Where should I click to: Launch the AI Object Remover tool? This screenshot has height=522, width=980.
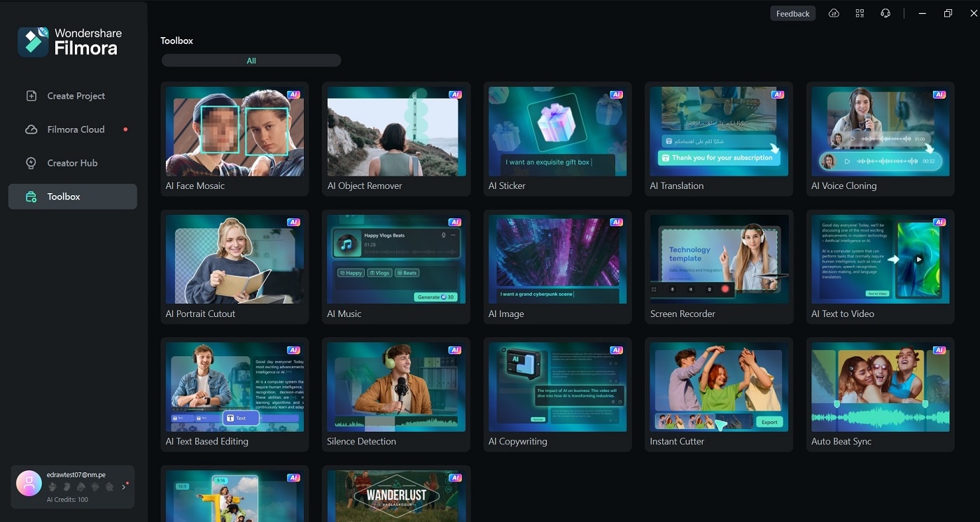(x=396, y=139)
